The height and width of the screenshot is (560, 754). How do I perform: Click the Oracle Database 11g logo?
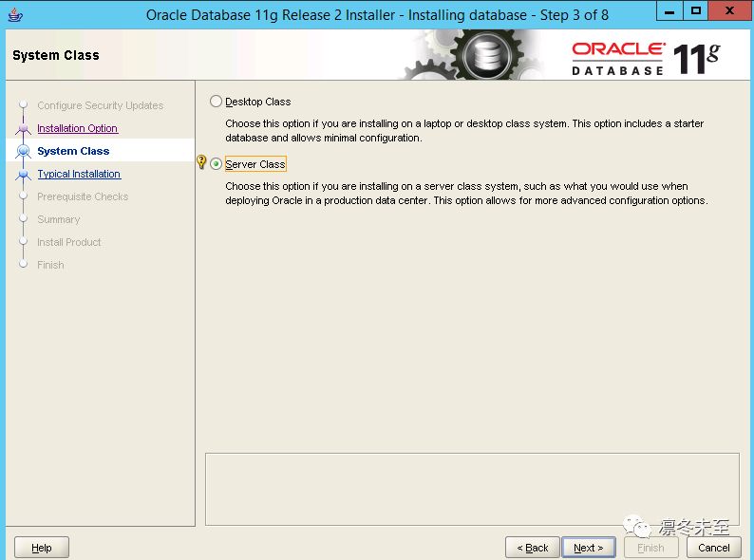[646, 58]
